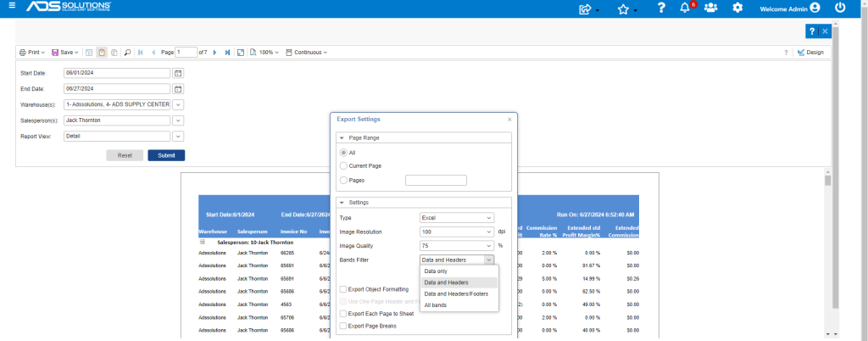The height and width of the screenshot is (341, 868).
Task: Open the export Type dropdown
Action: click(x=457, y=218)
